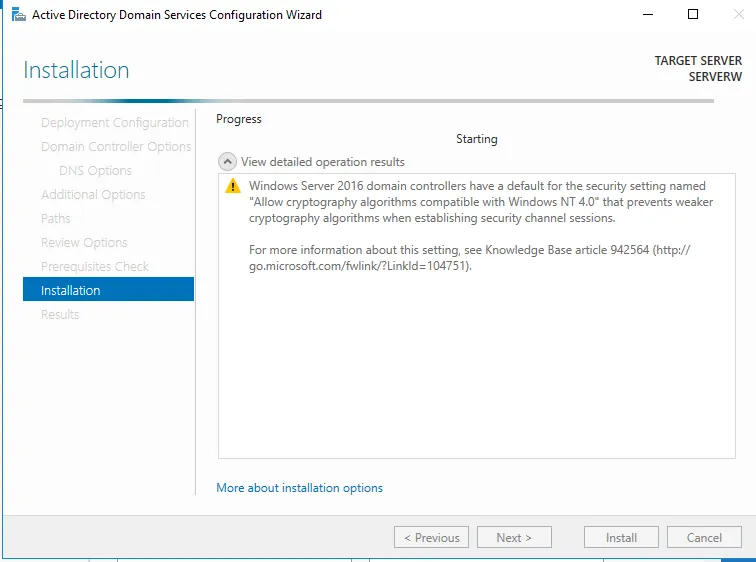Screen dimensions: 756x562
Task: Select Results step in sidebar
Action: click(x=60, y=314)
